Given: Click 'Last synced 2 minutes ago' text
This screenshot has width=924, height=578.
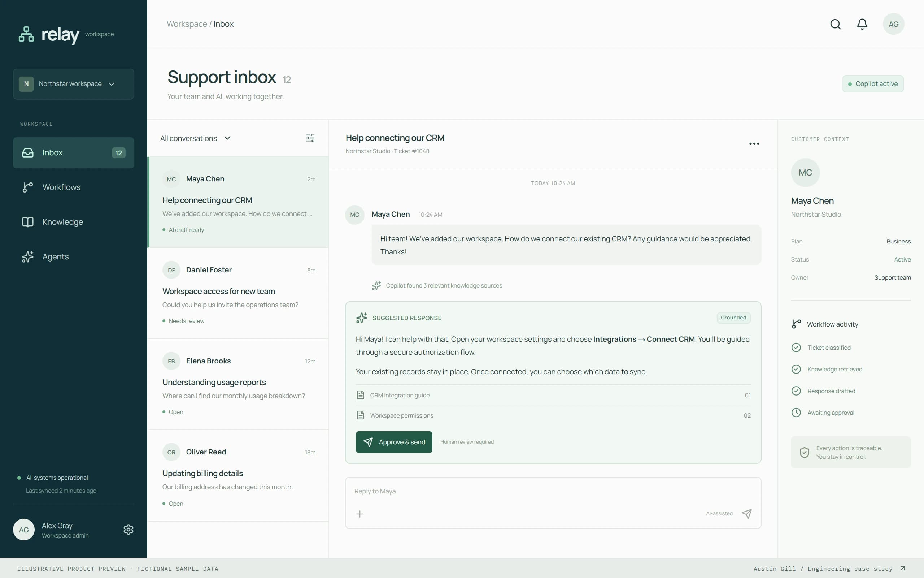Looking at the screenshot, I should tap(61, 491).
